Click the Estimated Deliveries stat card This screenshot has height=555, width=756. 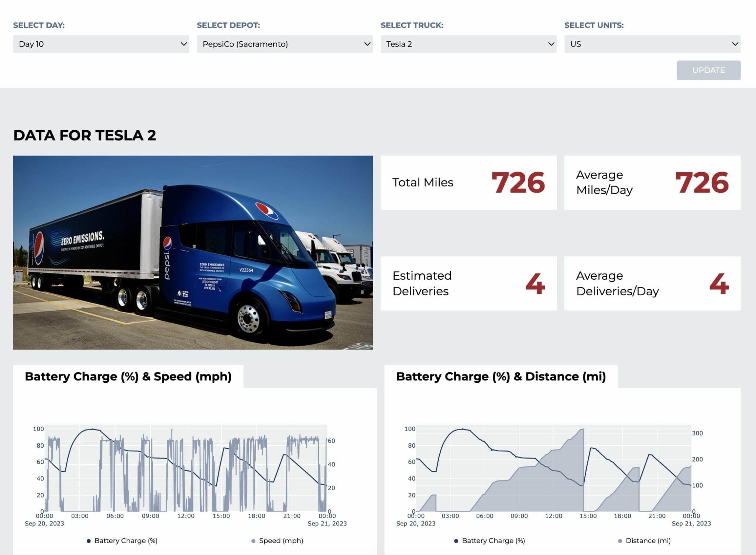coord(469,283)
